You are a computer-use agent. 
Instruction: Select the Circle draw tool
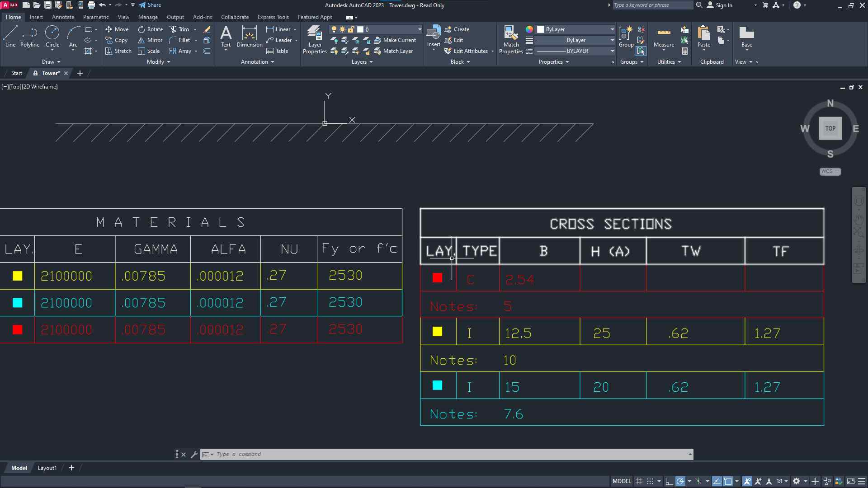click(x=52, y=36)
